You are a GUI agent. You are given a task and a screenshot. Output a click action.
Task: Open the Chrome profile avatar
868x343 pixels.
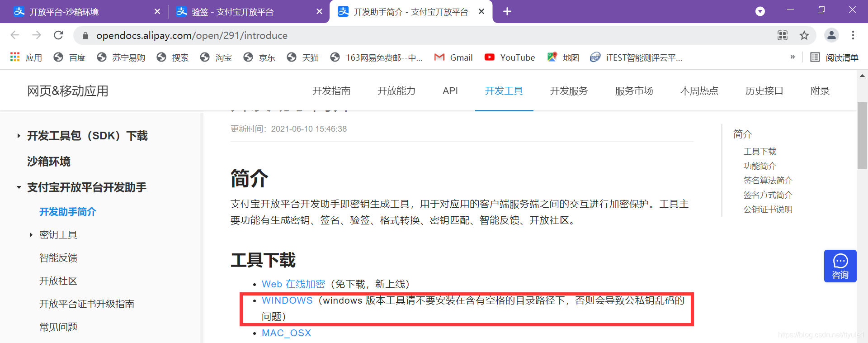click(x=831, y=35)
